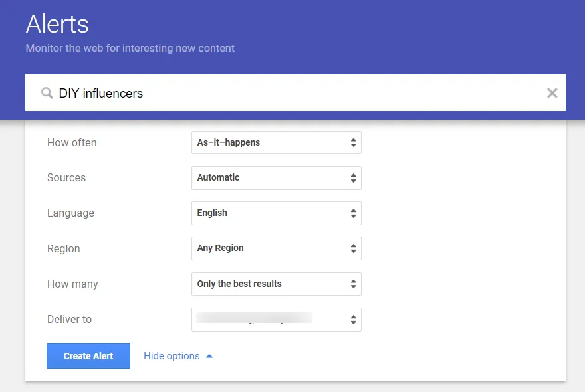Open the Sources dropdown set to Automatic
The image size is (585, 392).
point(276,177)
